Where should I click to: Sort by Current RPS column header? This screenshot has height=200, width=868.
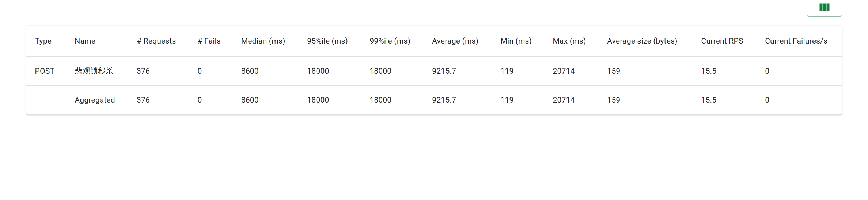(x=722, y=41)
